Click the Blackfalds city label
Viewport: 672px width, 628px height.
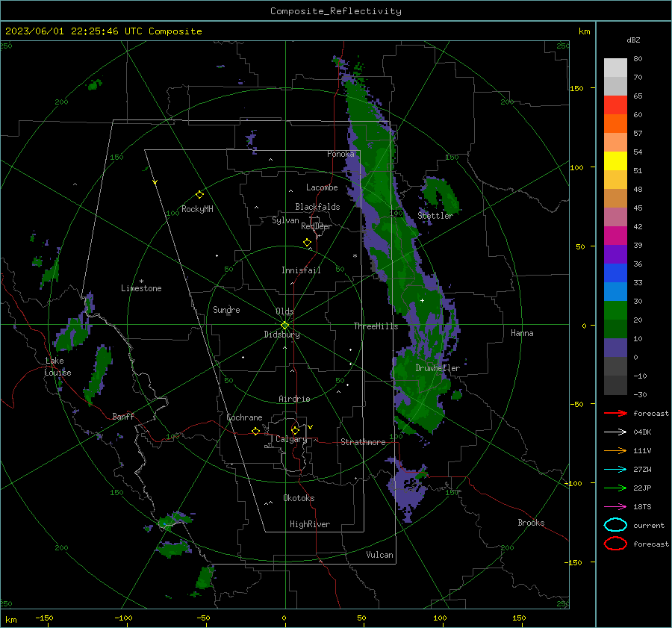click(317, 207)
